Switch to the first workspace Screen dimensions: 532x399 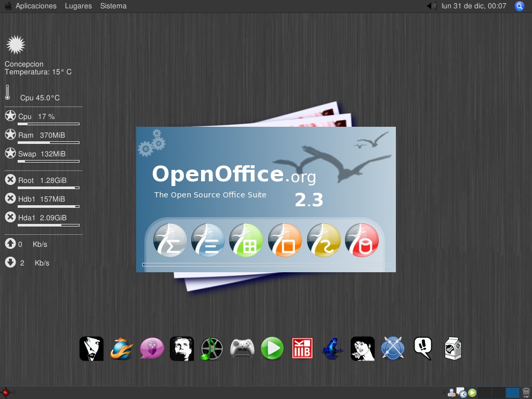click(x=484, y=393)
